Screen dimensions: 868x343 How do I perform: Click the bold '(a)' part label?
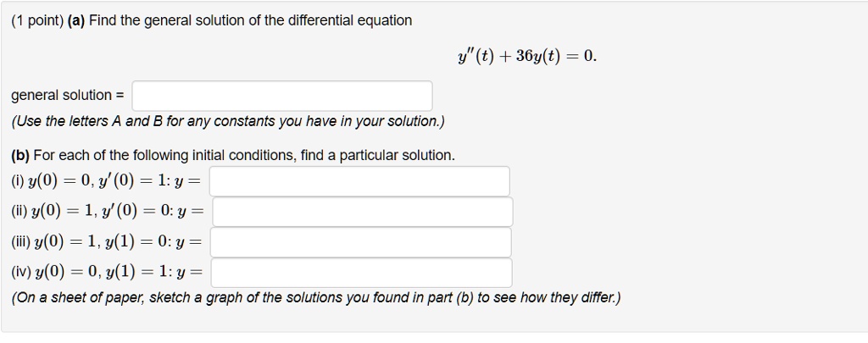[75, 21]
